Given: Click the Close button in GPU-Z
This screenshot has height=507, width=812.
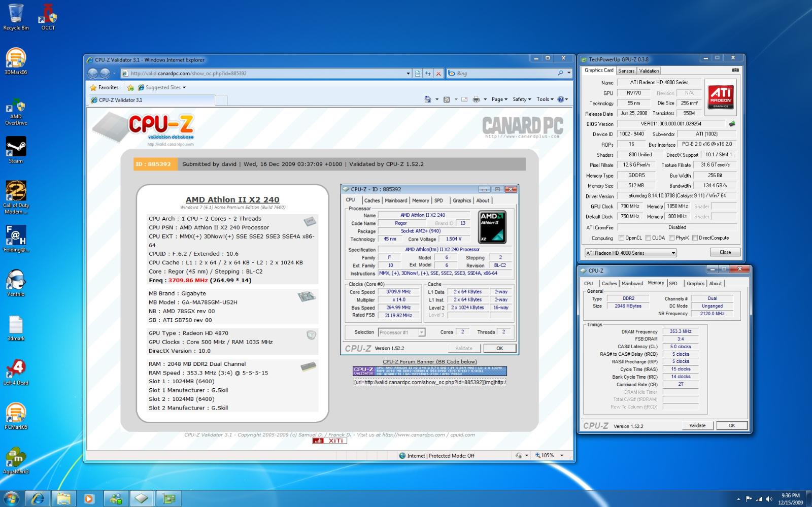Looking at the screenshot, I should [725, 252].
